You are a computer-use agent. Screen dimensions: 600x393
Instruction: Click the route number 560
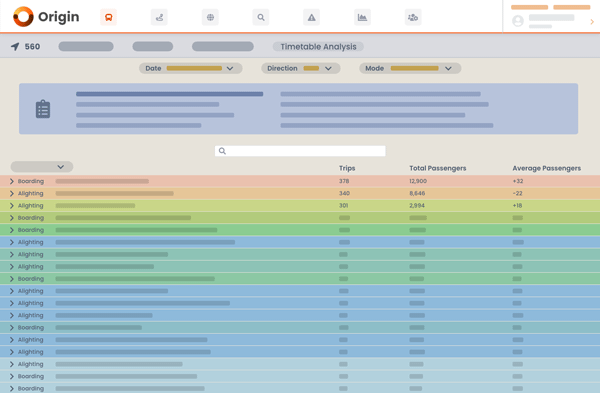point(32,47)
